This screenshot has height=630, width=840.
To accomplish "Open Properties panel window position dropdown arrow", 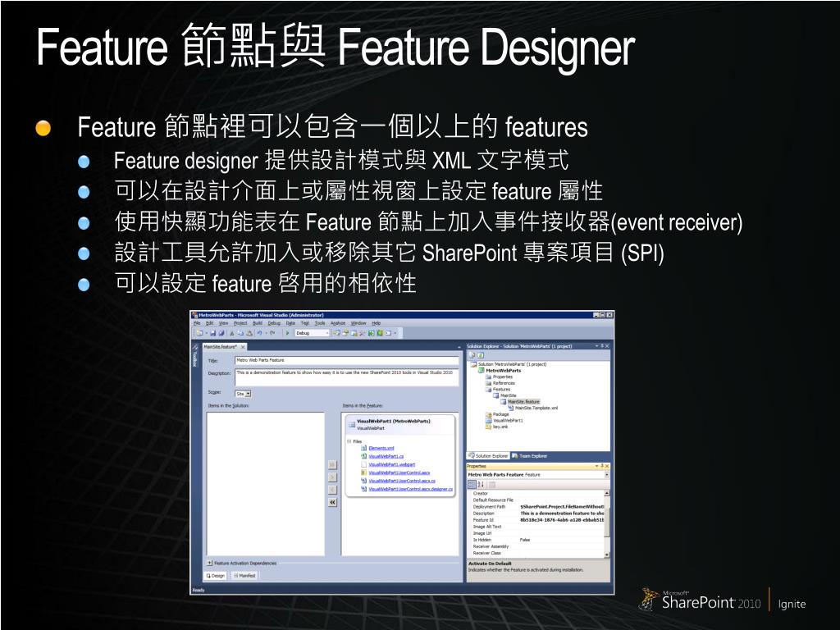I will (x=597, y=466).
